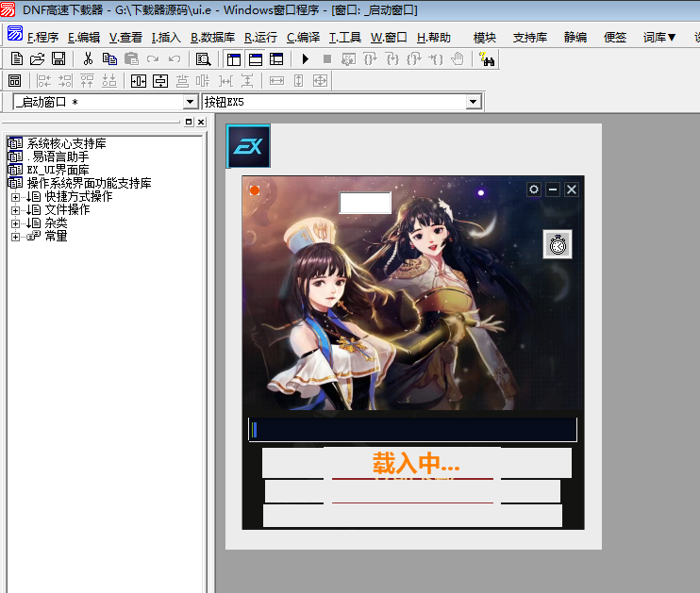Screen dimensions: 700x593
Task: Open the F.程序 menu
Action: tap(42, 38)
